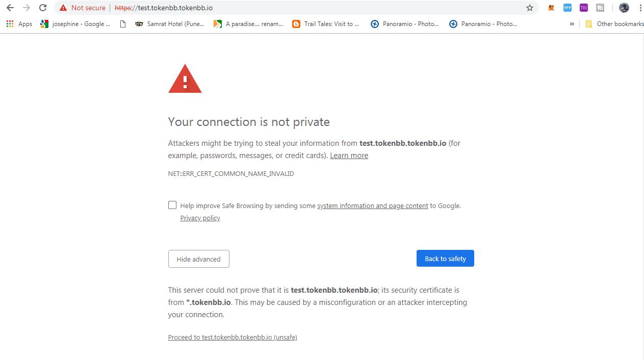
Task: Open Samrat Hotel bookmark
Action: pyautogui.click(x=170, y=24)
